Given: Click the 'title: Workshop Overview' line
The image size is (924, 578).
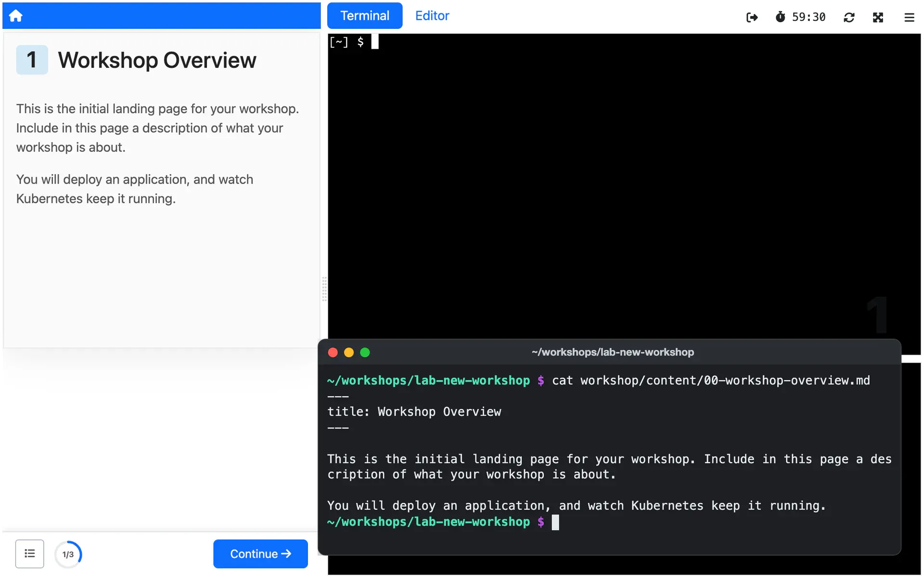Looking at the screenshot, I should pyautogui.click(x=414, y=412).
